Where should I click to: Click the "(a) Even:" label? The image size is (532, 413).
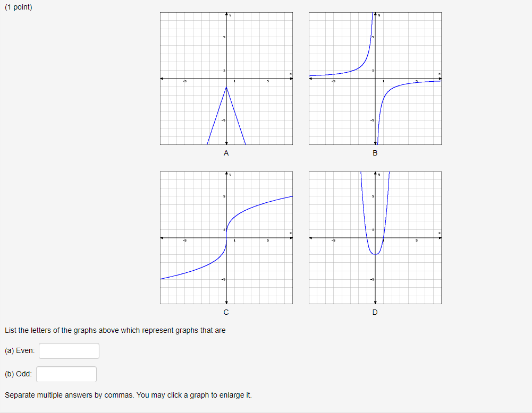20,351
